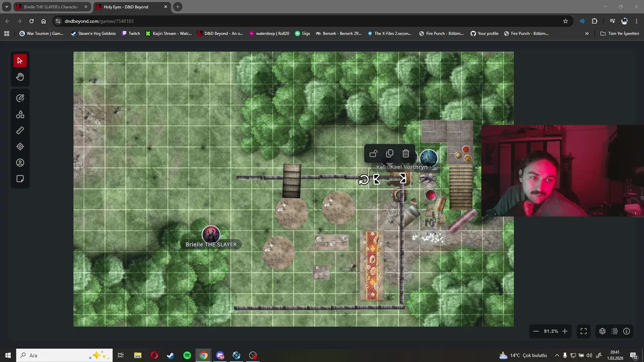Select the Brielle THE SLAYER token
644x362 pixels.
(x=211, y=234)
